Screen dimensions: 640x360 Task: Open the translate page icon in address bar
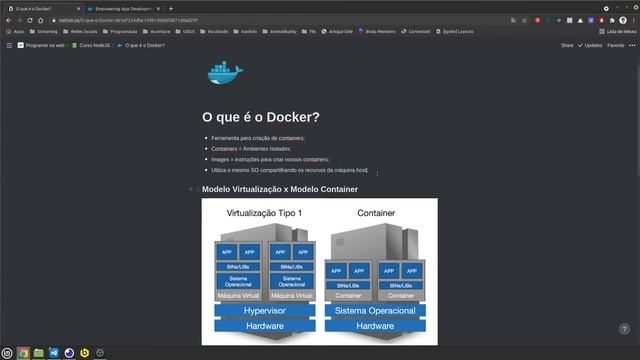513,20
